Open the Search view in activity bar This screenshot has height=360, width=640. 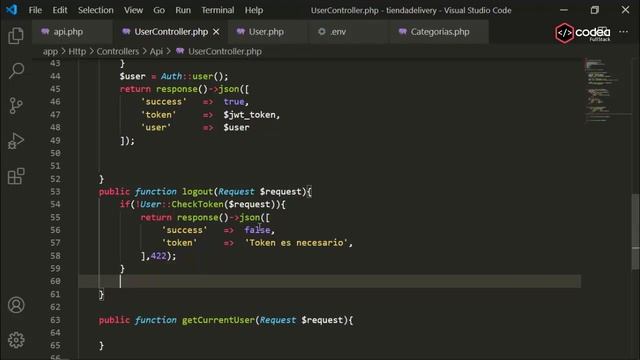coord(16,71)
